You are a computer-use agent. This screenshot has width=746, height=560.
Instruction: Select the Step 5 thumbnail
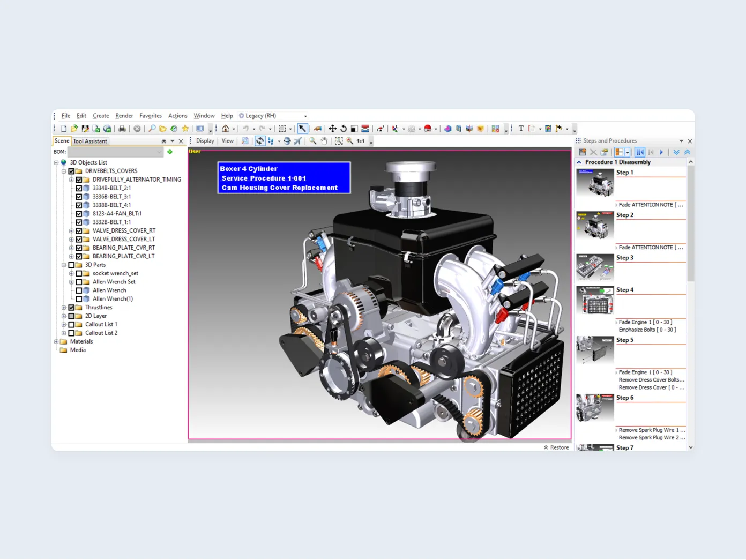[x=595, y=350]
